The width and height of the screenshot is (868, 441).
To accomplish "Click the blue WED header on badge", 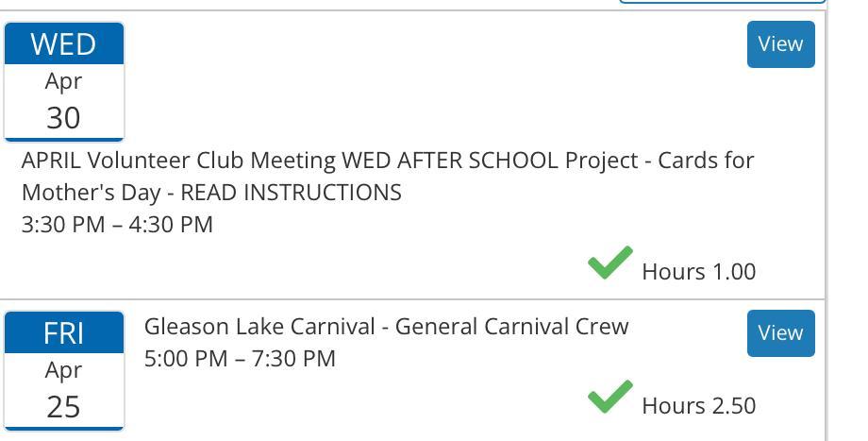I will pyautogui.click(x=64, y=44).
